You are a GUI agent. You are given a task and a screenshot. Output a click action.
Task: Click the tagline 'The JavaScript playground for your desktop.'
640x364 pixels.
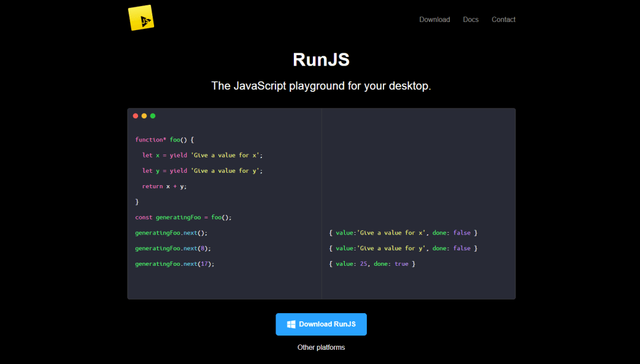[x=321, y=86]
